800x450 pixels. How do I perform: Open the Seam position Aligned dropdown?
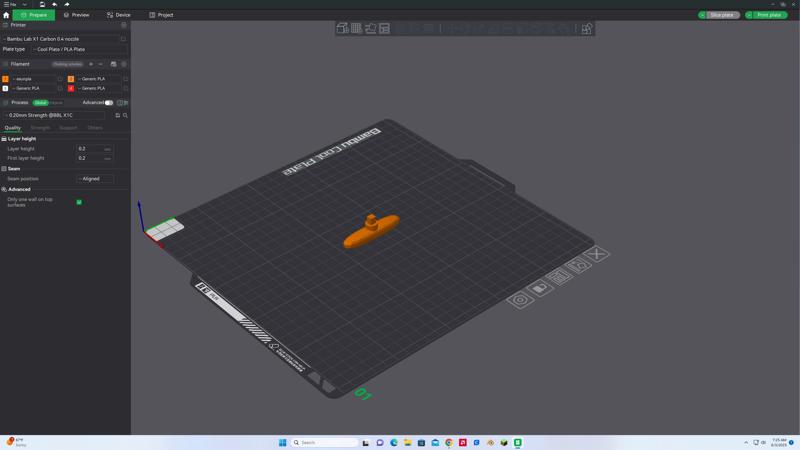click(95, 179)
